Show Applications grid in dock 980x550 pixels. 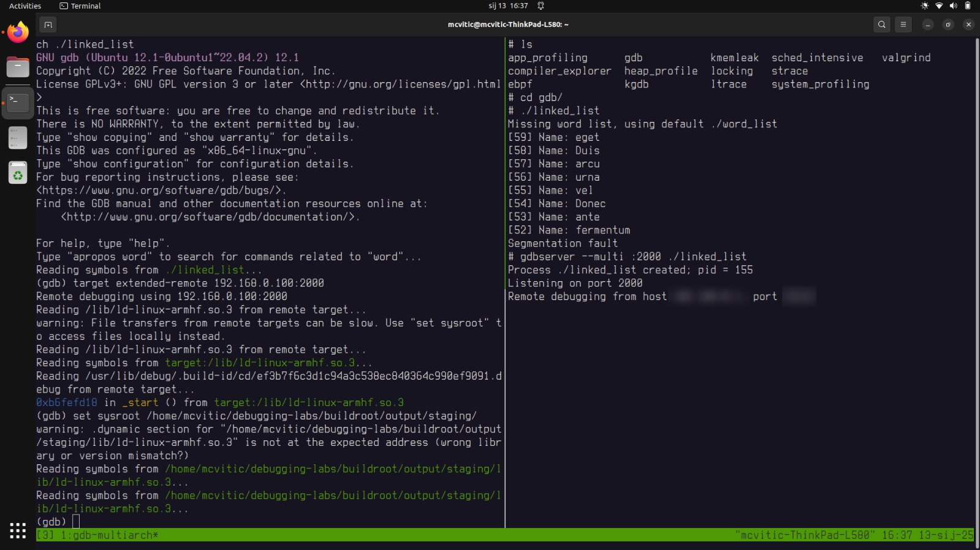(x=18, y=530)
